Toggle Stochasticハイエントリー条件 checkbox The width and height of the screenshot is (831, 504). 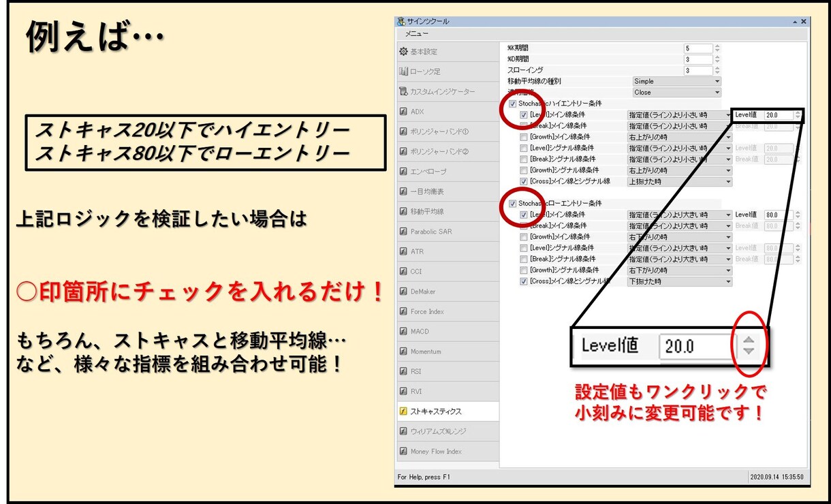513,104
